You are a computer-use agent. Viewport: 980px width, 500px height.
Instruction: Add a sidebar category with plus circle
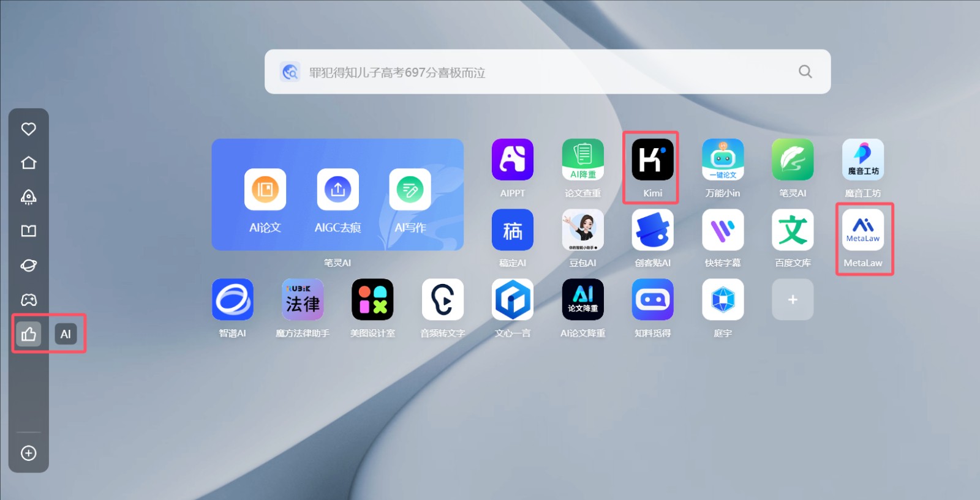point(29,453)
